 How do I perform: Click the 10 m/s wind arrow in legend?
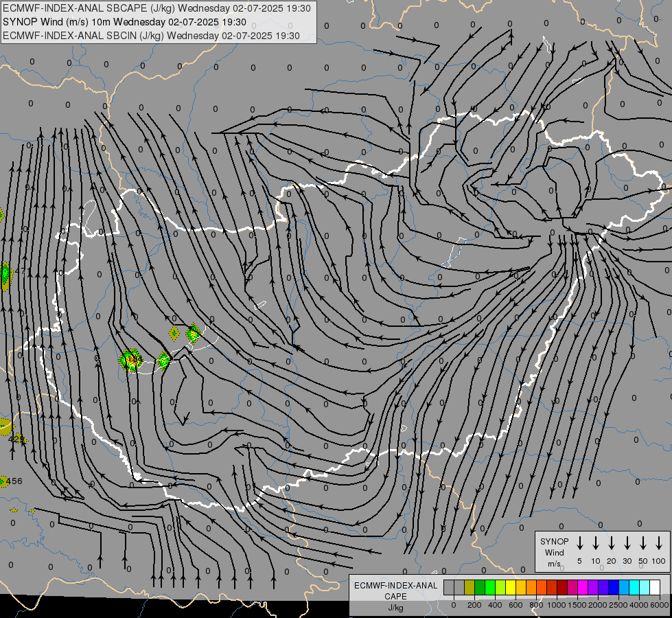[595, 543]
